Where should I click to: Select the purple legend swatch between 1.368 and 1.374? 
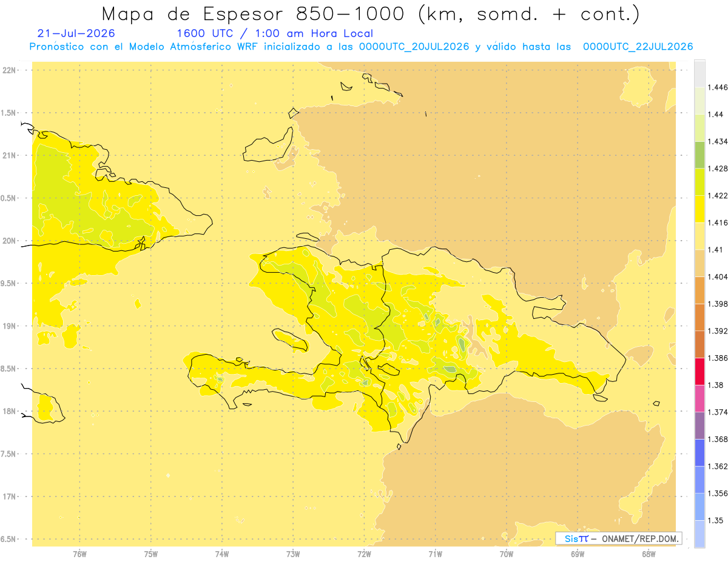[x=699, y=425]
